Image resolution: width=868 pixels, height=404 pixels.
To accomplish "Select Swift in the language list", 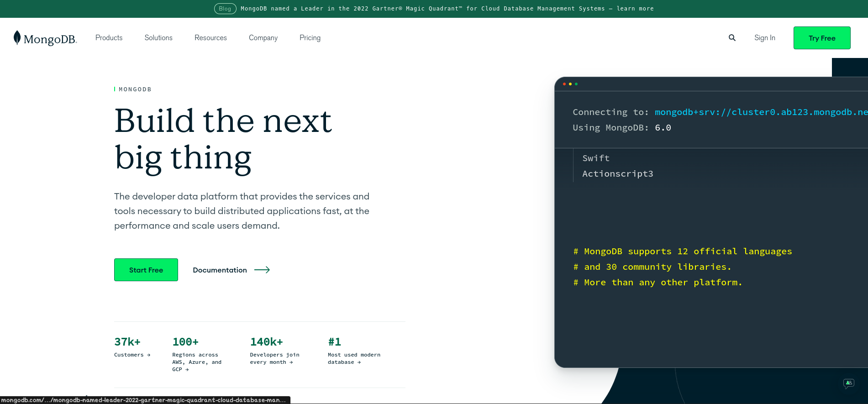I will pos(596,158).
